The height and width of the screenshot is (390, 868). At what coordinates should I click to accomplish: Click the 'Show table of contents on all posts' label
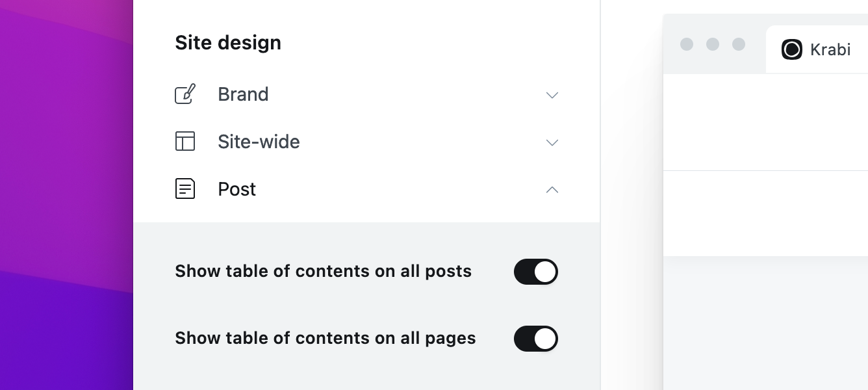tap(323, 271)
